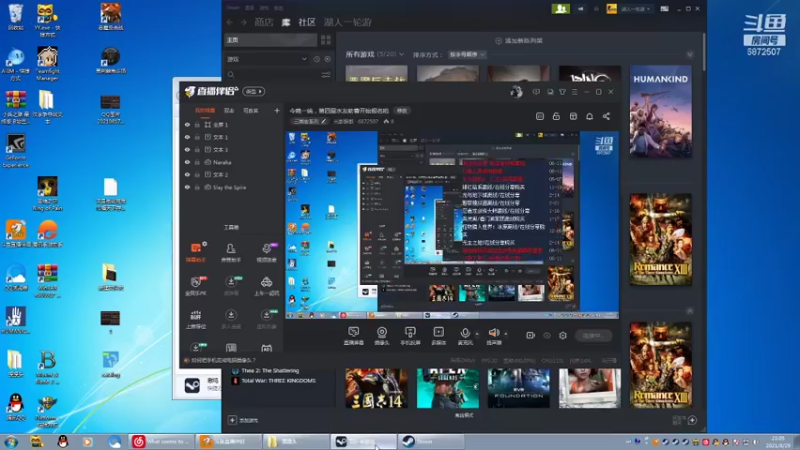Click Steam Big Picture mode icon
The height and width of the screenshot is (450, 800).
point(664,9)
